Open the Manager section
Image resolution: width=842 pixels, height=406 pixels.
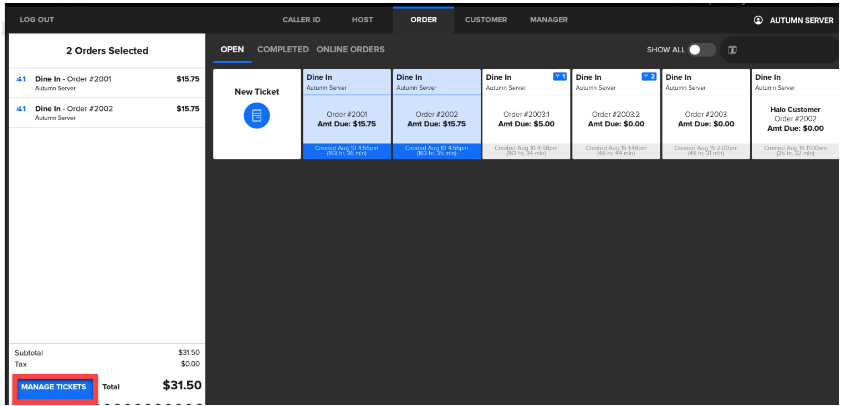click(548, 20)
